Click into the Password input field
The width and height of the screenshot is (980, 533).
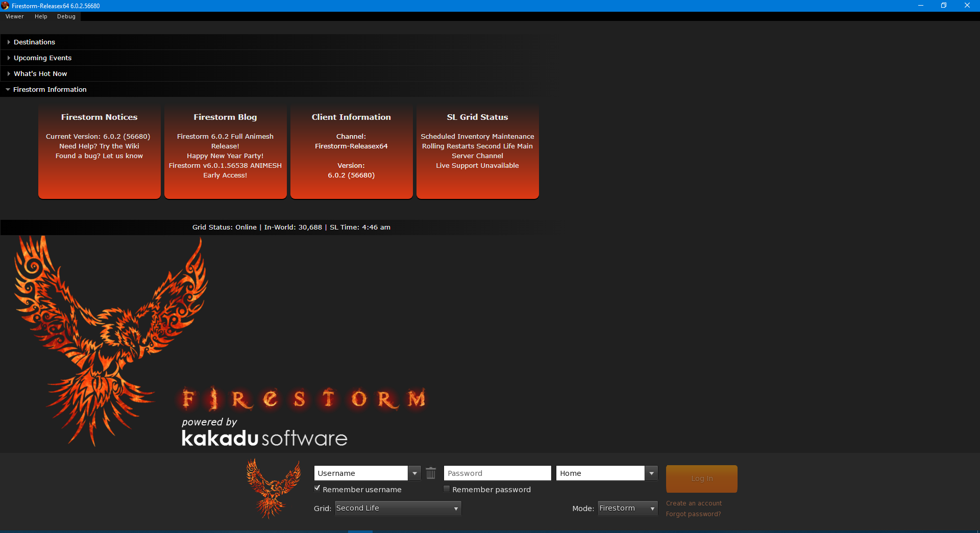(497, 473)
